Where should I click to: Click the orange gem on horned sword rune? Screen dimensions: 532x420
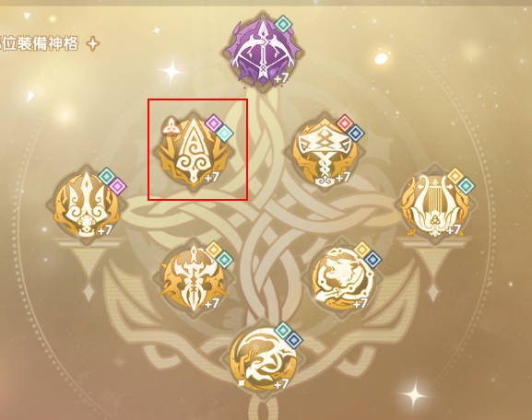tap(213, 251)
